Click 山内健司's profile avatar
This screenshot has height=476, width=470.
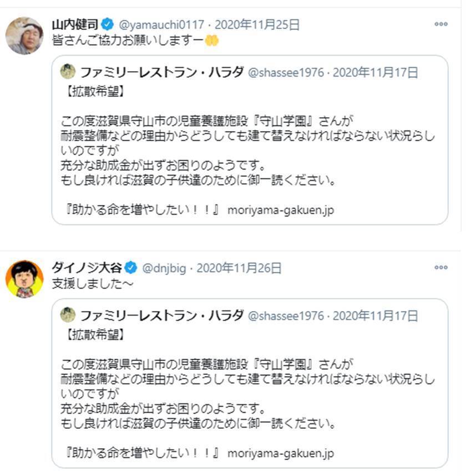click(x=24, y=36)
